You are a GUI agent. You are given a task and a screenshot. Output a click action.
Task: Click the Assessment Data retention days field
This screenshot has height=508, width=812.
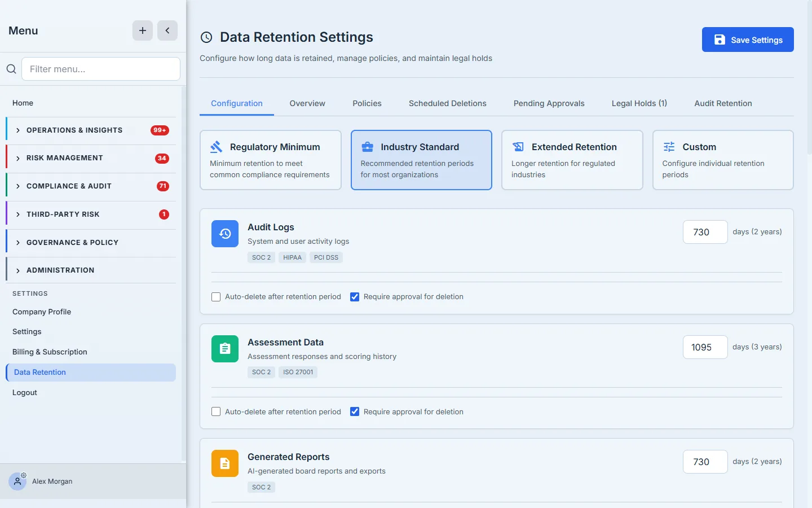(705, 347)
